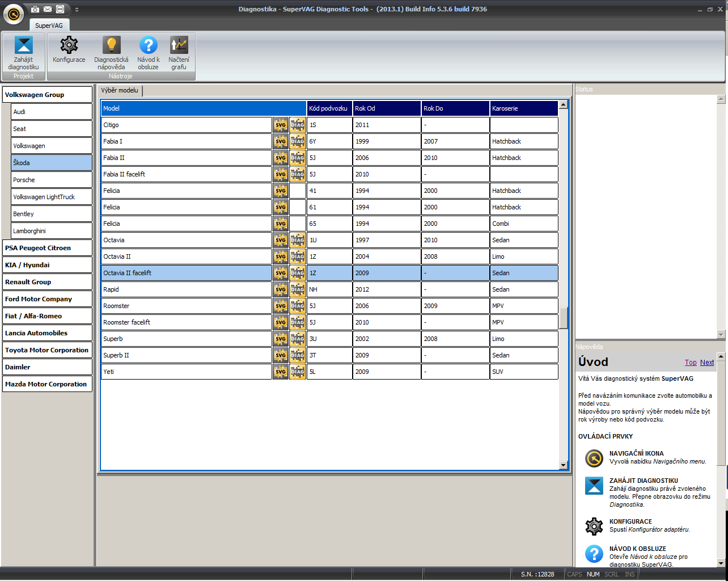This screenshot has width=728, height=581.
Task: Click the SVG icon for Felicia Combi
Action: (281, 224)
